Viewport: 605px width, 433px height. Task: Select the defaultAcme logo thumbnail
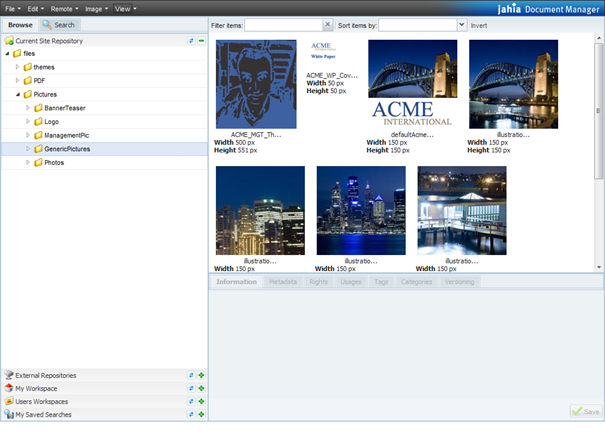point(412,84)
